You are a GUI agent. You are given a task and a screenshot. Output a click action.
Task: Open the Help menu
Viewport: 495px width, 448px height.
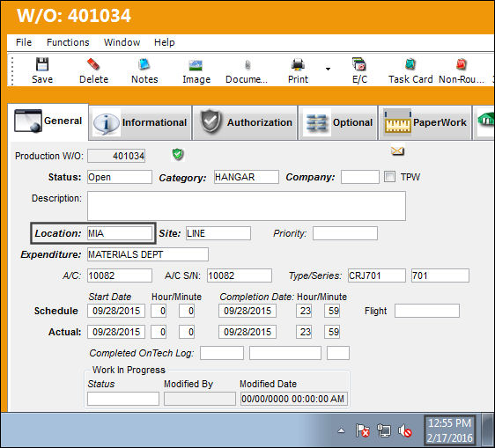(164, 42)
